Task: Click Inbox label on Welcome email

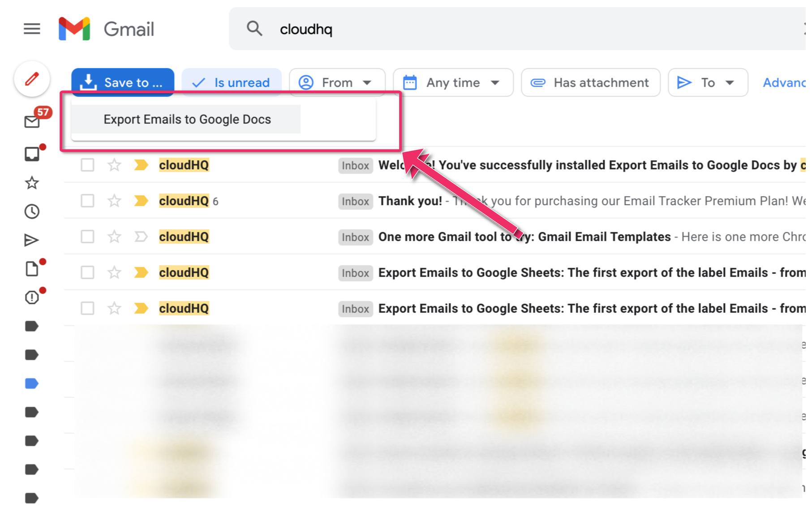Action: click(356, 166)
